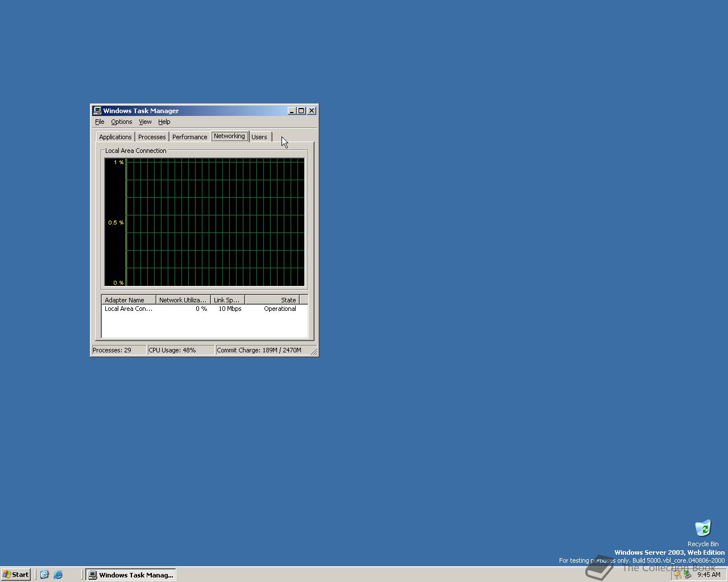The image size is (728, 582).
Task: Click the Windows Task Manager taskbar button
Action: (x=130, y=575)
